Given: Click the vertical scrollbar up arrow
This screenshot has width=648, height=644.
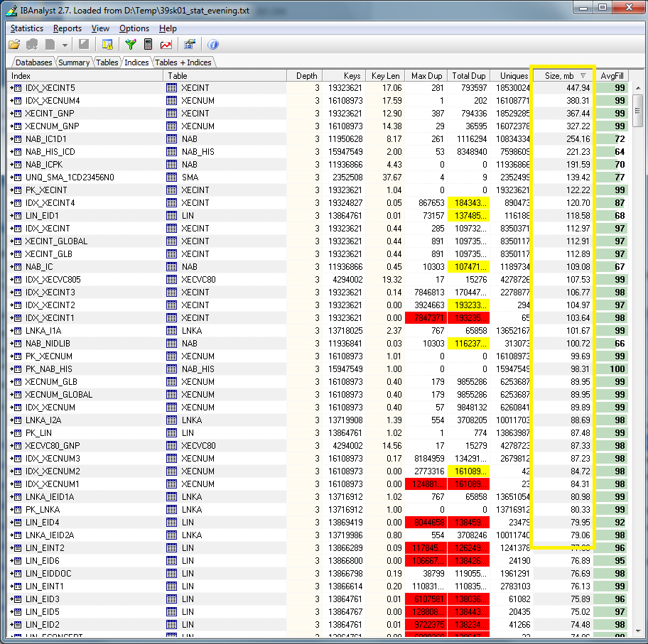Looking at the screenshot, I should click(x=637, y=88).
